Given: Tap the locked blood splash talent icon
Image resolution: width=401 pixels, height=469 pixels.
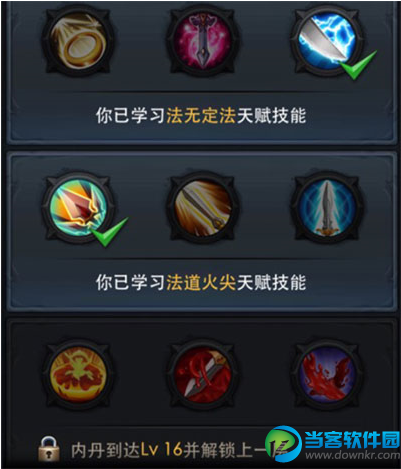Looking at the screenshot, I should [327, 374].
